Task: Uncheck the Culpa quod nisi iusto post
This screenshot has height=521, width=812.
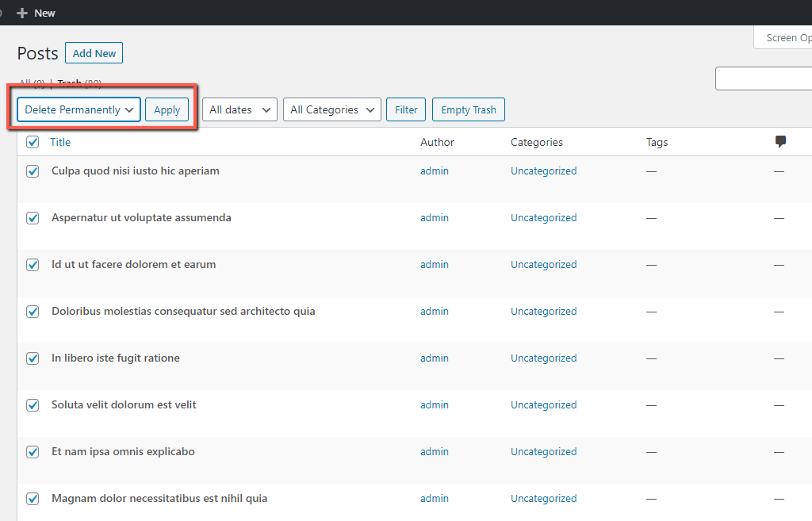Action: 33,171
